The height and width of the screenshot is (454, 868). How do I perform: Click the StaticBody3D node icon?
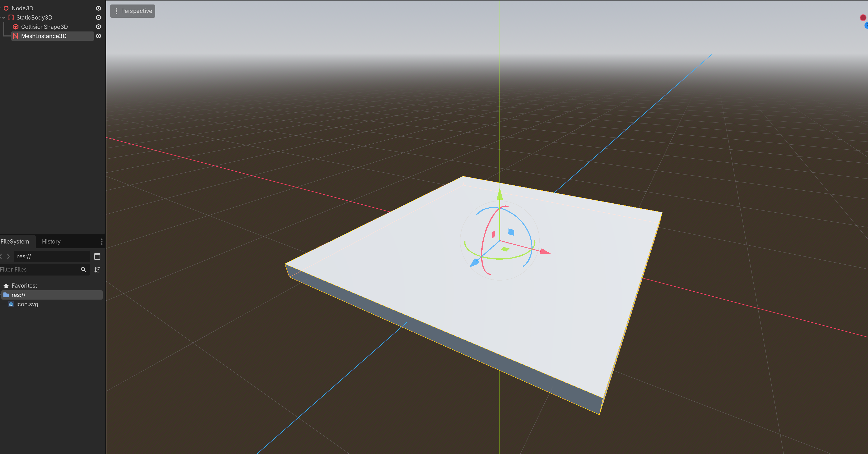tap(11, 17)
